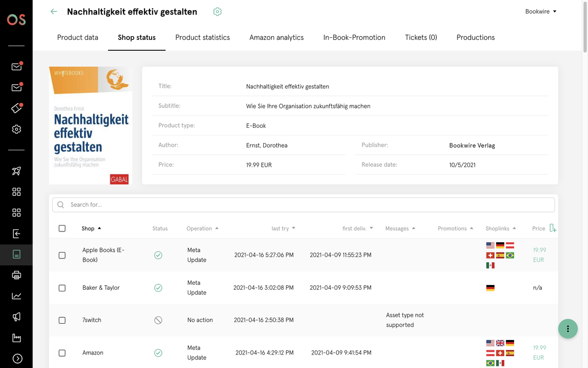This screenshot has width=588, height=368.
Task: Click the Bookwire Verlag publisher link
Action: tap(471, 146)
